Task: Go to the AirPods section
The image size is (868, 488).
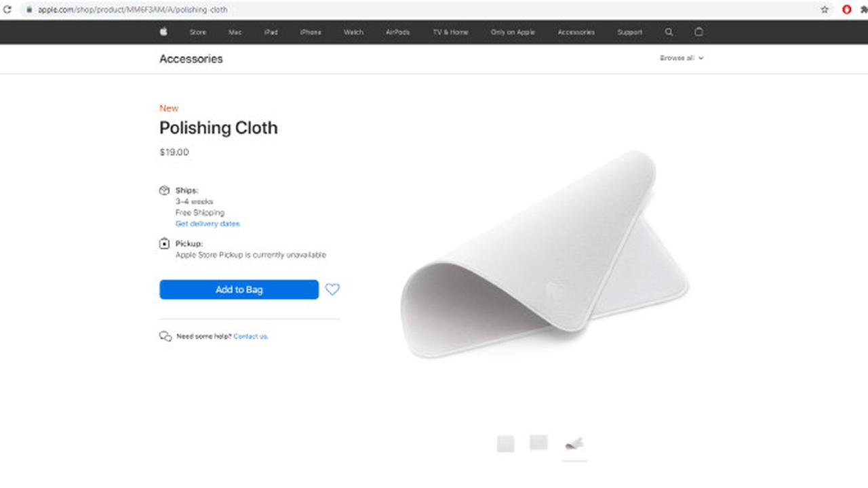Action: 397,32
